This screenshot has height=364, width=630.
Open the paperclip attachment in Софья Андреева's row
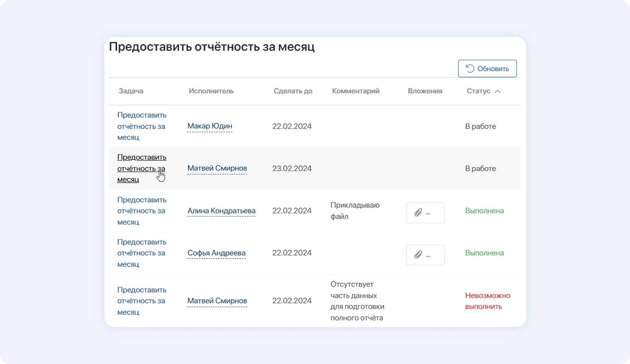[x=418, y=254]
